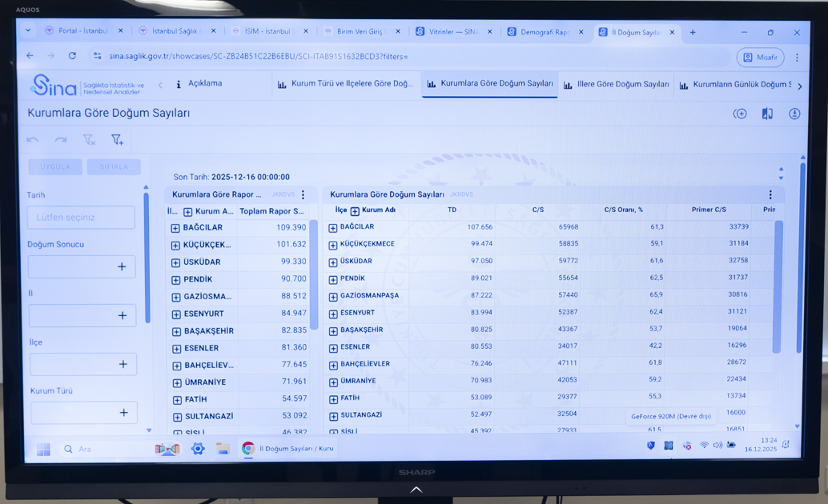This screenshot has height=504, width=828.
Task: Click the SIFIRLA button
Action: (x=114, y=167)
